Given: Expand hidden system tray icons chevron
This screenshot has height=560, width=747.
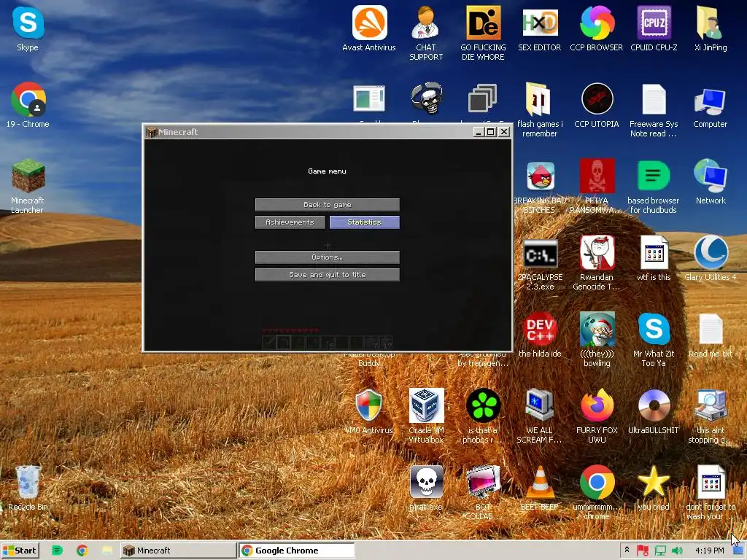Looking at the screenshot, I should click(x=627, y=550).
